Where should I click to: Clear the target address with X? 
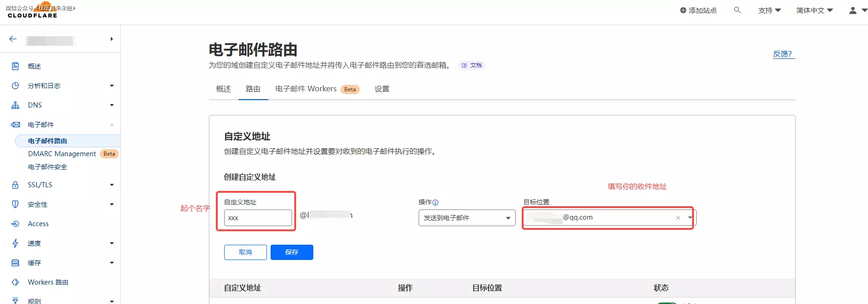point(678,218)
